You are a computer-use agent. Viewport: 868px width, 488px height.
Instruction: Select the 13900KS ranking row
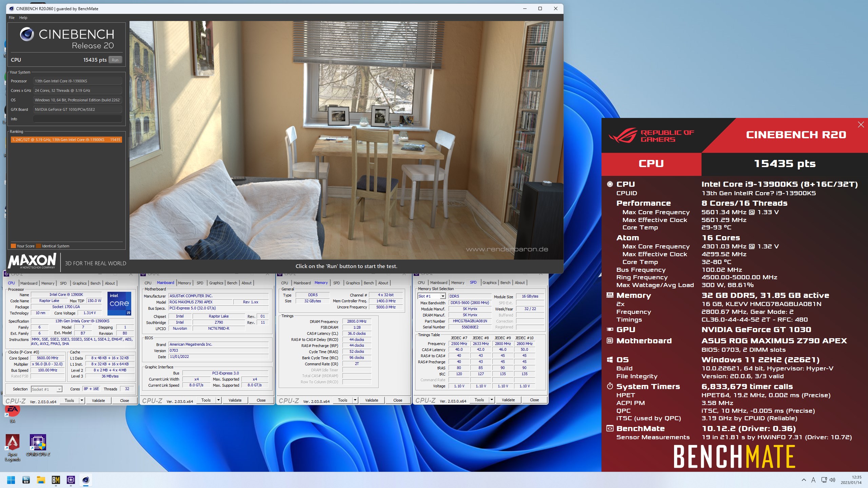click(x=66, y=140)
